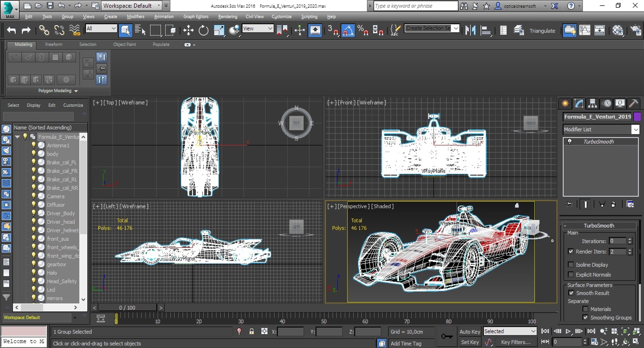This screenshot has height=348, width=644.
Task: Toggle Render Iters checkbox
Action: [x=571, y=251]
